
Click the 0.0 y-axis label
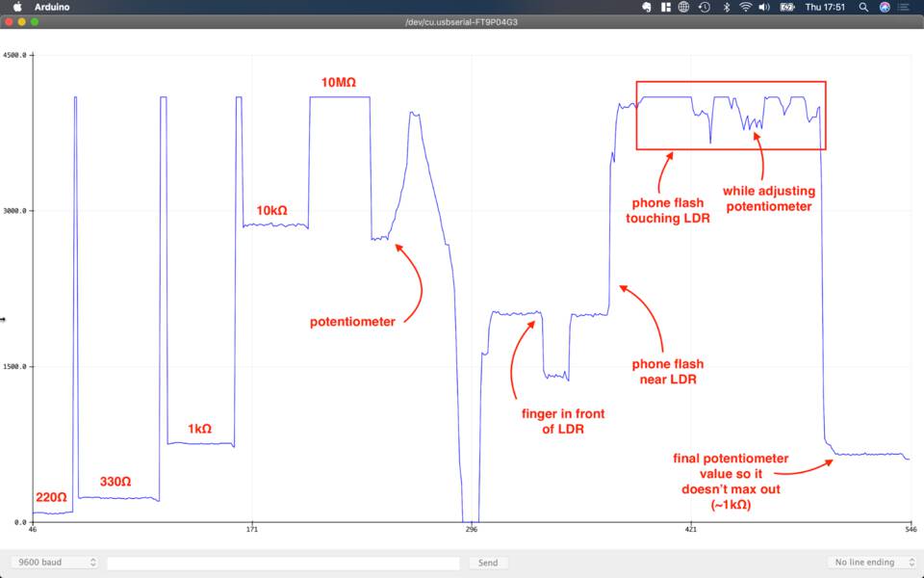(x=20, y=522)
